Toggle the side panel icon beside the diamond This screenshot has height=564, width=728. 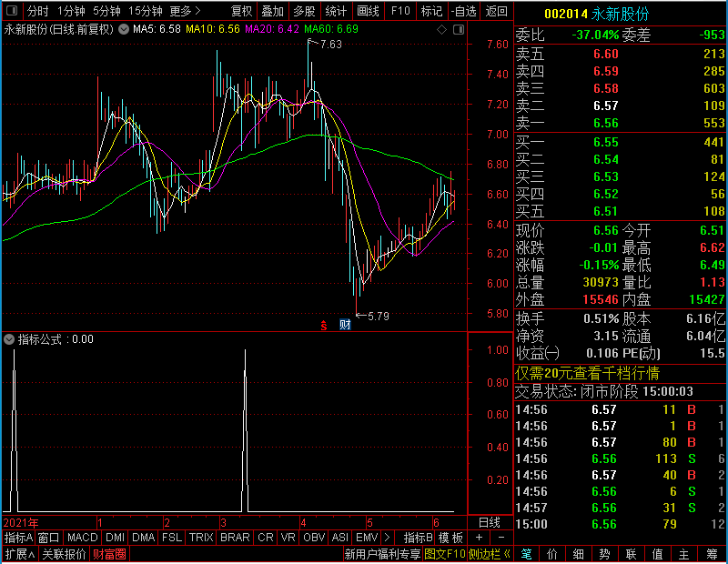point(459,30)
